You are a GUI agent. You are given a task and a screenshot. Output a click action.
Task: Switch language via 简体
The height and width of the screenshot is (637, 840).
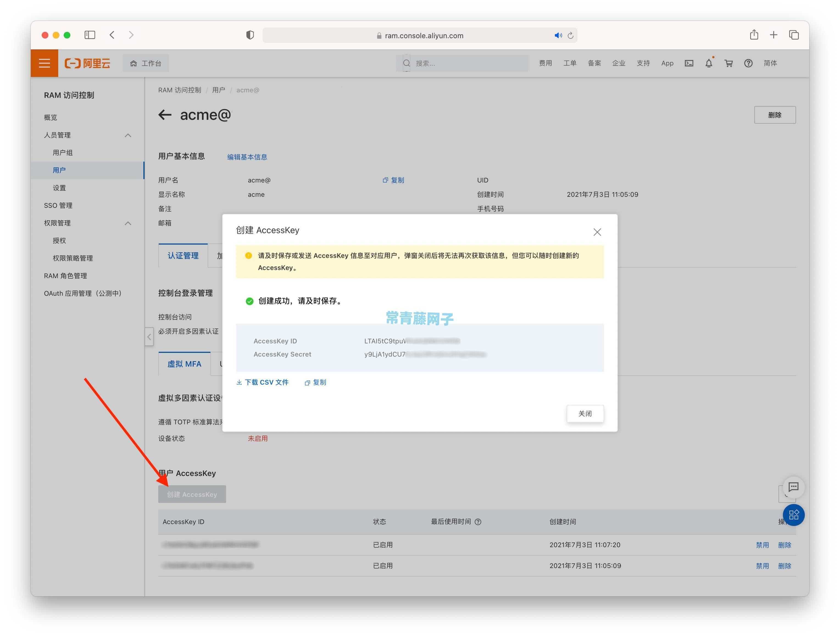(770, 63)
